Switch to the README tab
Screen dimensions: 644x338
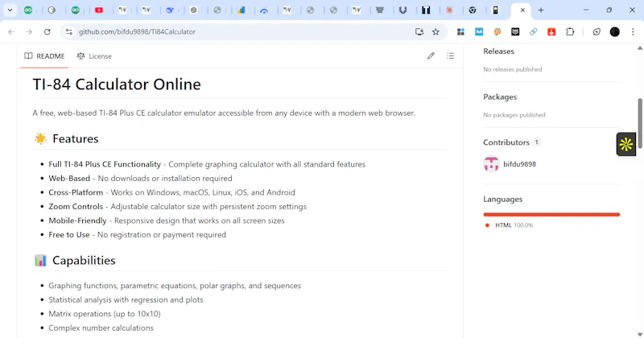coord(44,56)
